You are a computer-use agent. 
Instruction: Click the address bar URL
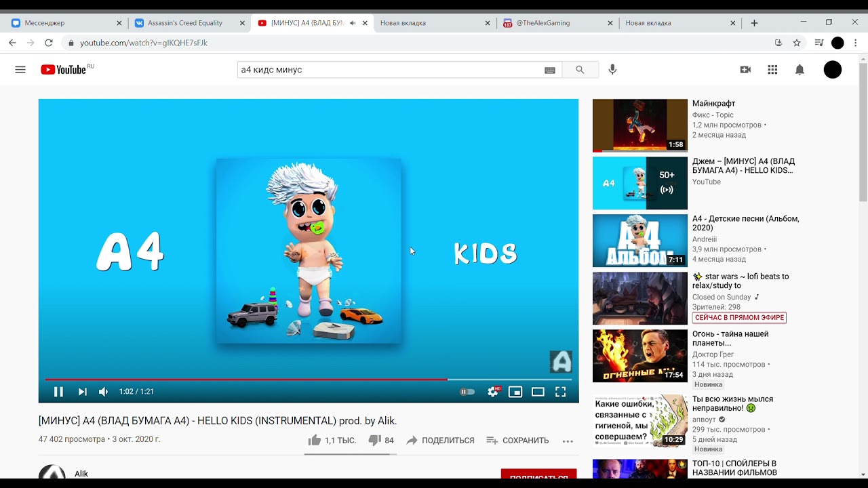pyautogui.click(x=144, y=43)
